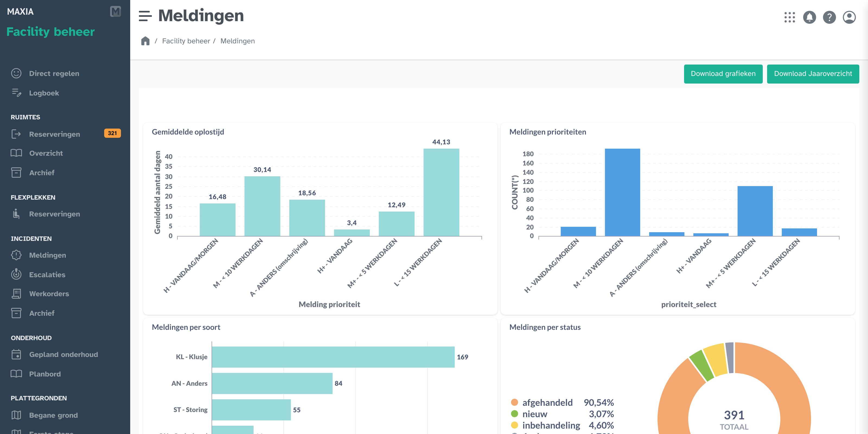868x434 pixels.
Task: Click the Ruimtes Reserveringen exit-arrow icon
Action: 16,134
